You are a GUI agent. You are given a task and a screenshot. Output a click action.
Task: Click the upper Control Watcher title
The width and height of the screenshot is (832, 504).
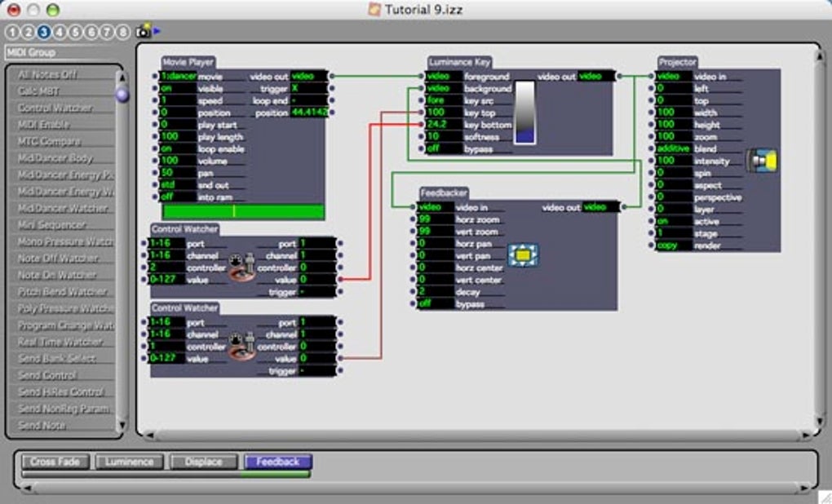tap(184, 229)
